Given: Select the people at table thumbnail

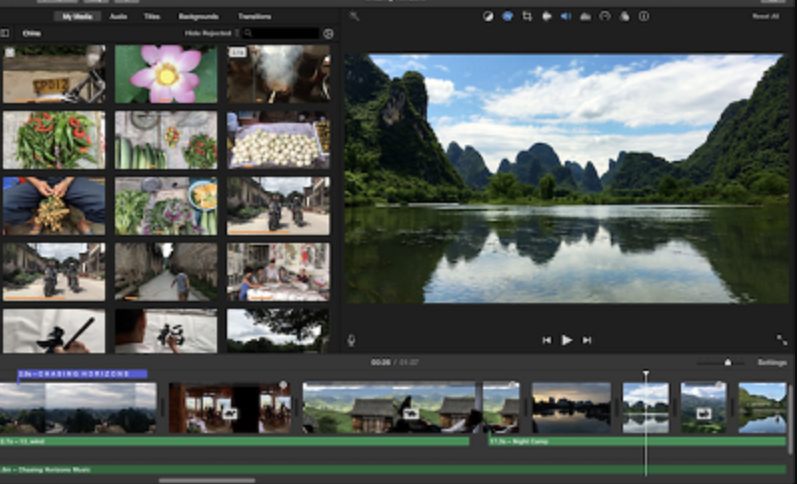Looking at the screenshot, I should point(279,271).
